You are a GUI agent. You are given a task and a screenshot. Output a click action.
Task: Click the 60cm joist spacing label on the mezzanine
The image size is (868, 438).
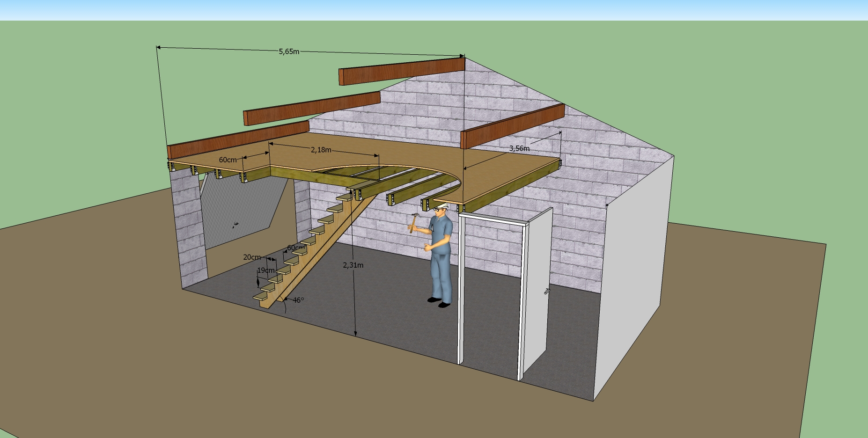coord(228,160)
